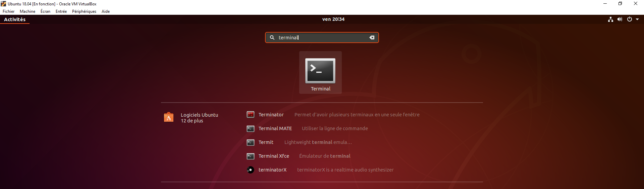Click the Terminal Xfce icon
The width and height of the screenshot is (644, 189).
point(250,156)
